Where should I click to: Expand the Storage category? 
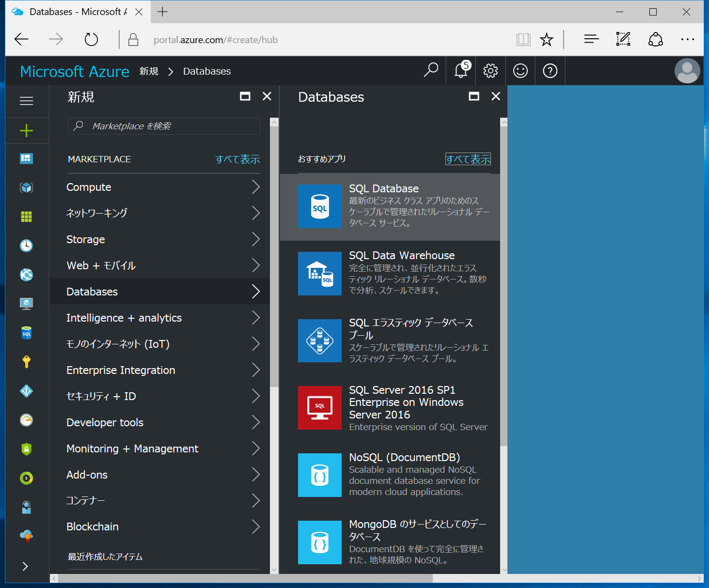click(159, 239)
